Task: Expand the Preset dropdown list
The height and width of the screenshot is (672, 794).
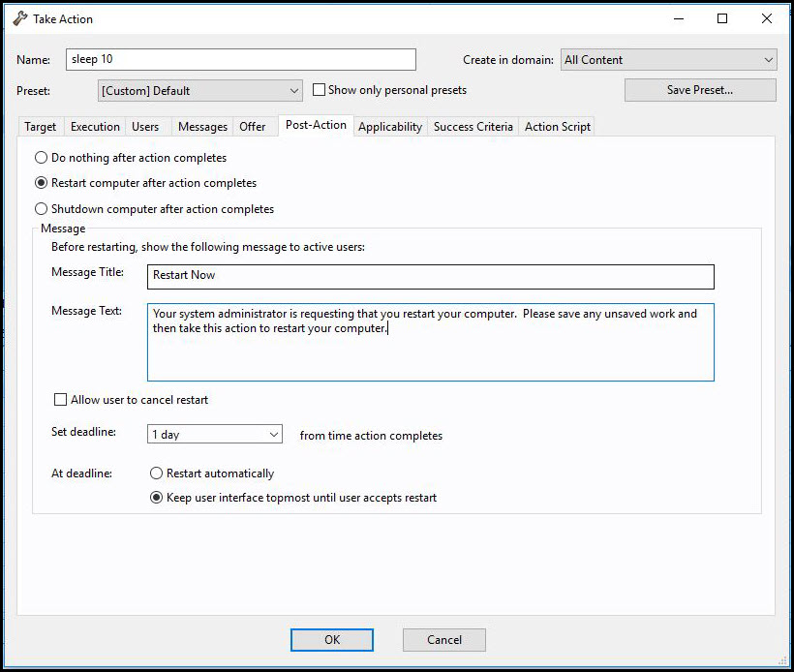Action: pyautogui.click(x=200, y=91)
